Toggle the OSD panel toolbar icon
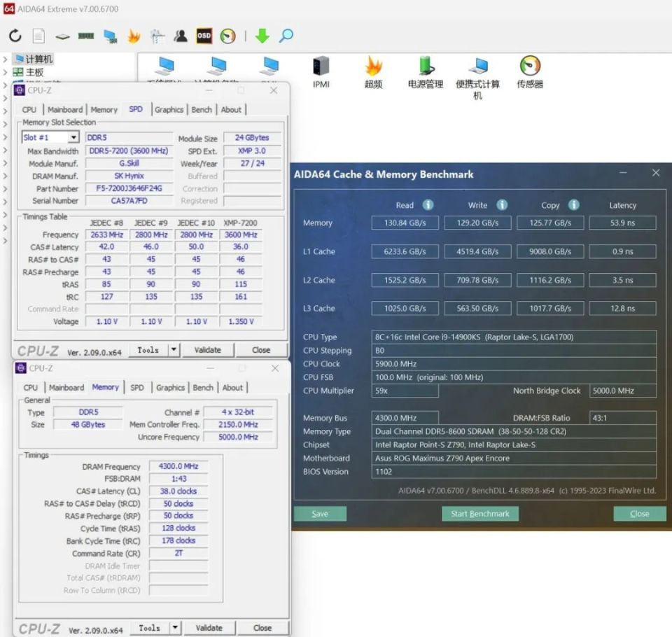The width and height of the screenshot is (672, 637). point(204,36)
